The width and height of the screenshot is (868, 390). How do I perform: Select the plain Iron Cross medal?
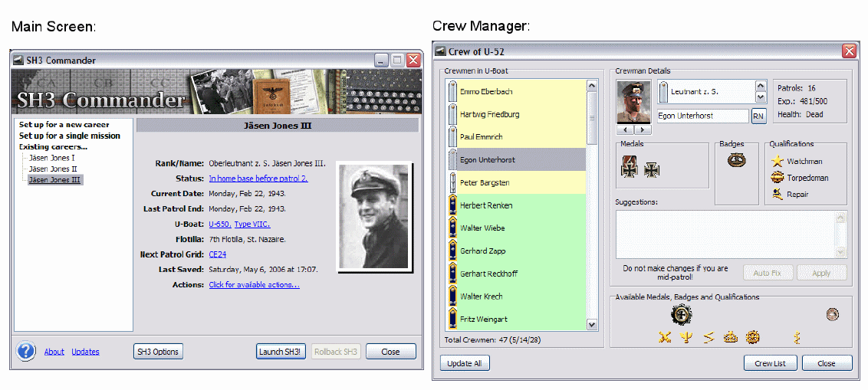pos(652,170)
